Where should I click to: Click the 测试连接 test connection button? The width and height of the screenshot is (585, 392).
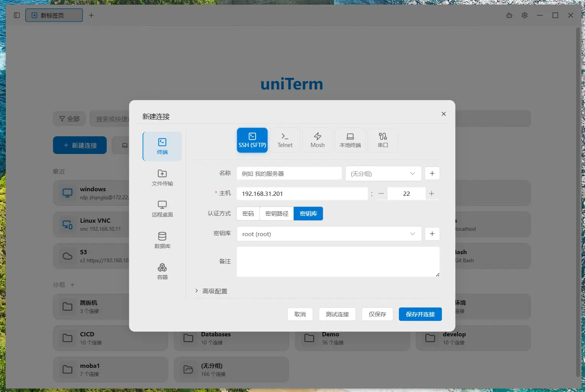337,314
